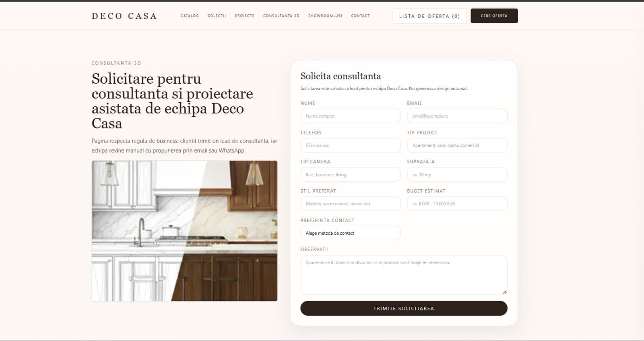This screenshot has height=341, width=644.
Task: Click the STIL PREFERAT field label
Action: 318,191
